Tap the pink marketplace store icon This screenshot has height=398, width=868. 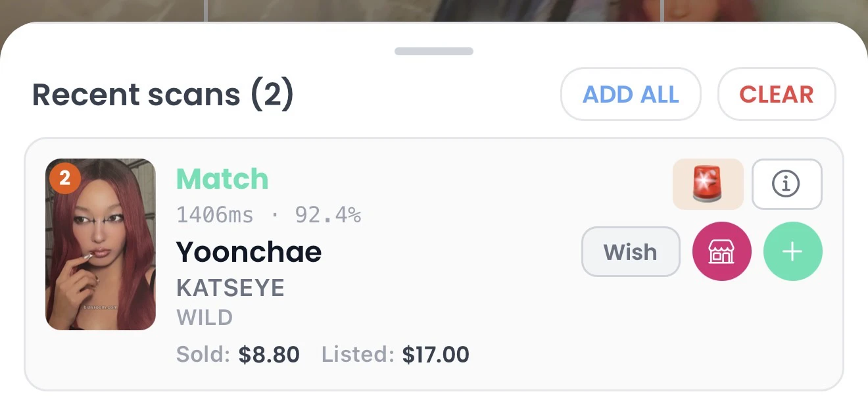point(721,251)
